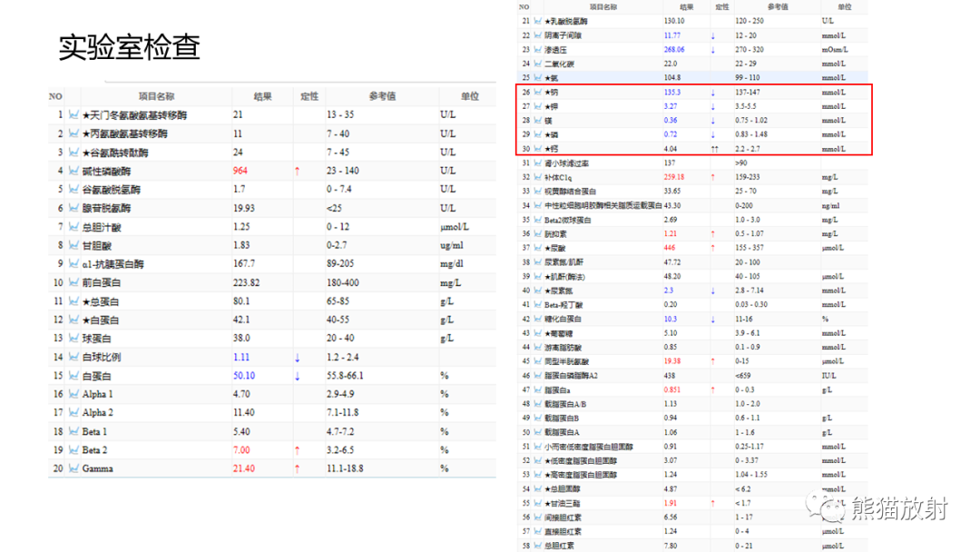Click the chart icon beside ★总蛋白
Viewport: 980px width, 552px height.
[x=73, y=301]
